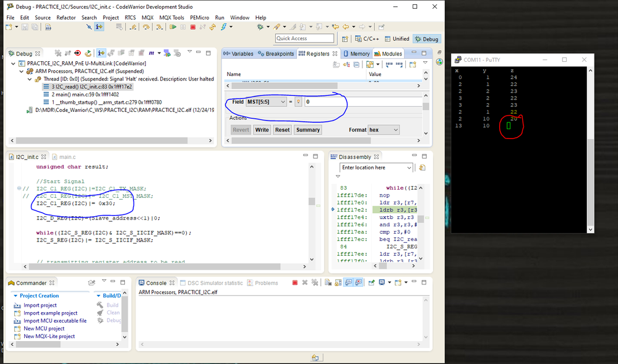Switch to the main.c editor tab

64,157
